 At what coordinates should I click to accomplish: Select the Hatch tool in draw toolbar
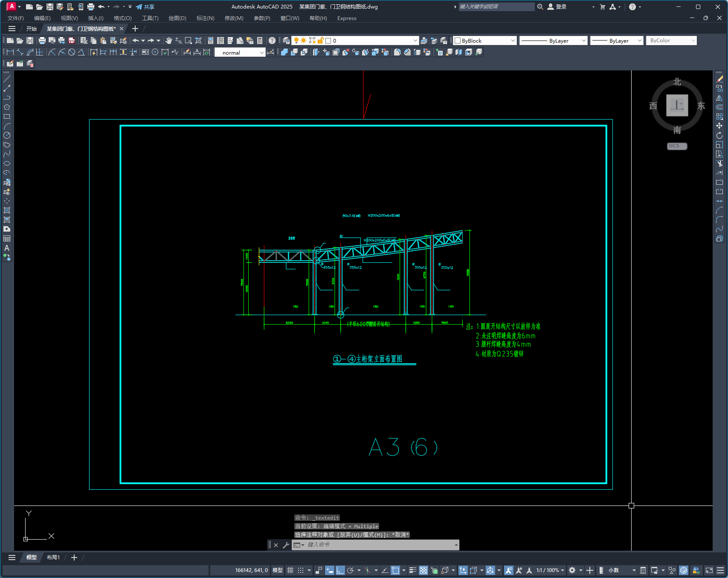pos(7,210)
